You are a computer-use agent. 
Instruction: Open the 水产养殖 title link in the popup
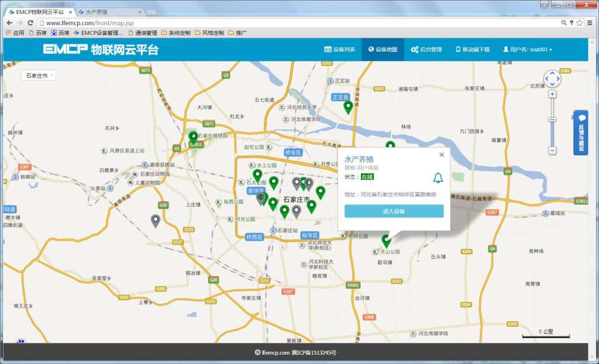[x=359, y=159]
